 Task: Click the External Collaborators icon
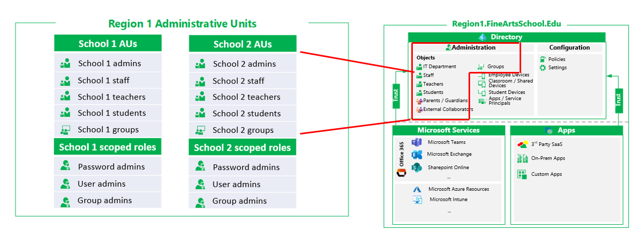pos(419,109)
